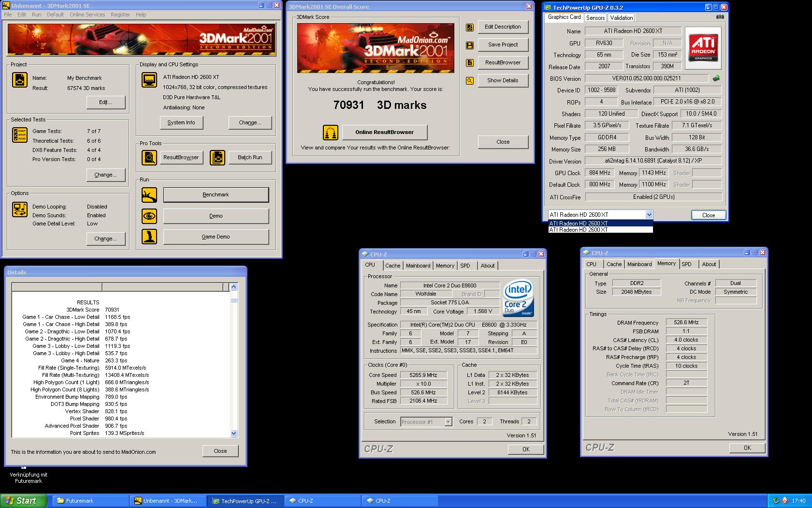Open the About tab in right CPU-Z window
Screen dimensions: 812x508
[x=709, y=264]
